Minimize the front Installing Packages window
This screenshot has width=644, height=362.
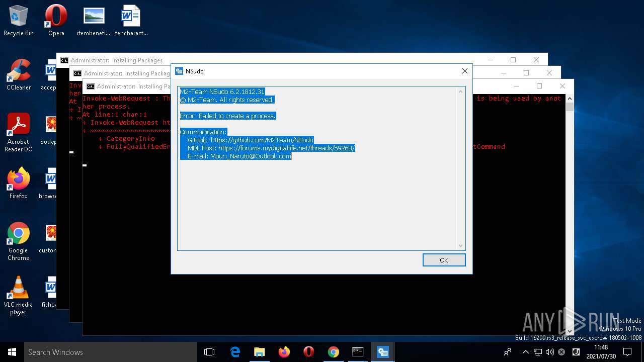(x=516, y=86)
